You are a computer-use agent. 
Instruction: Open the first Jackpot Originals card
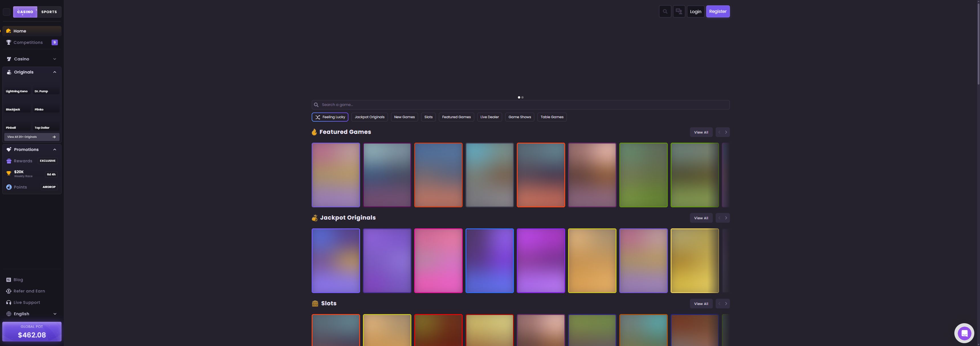tap(336, 261)
